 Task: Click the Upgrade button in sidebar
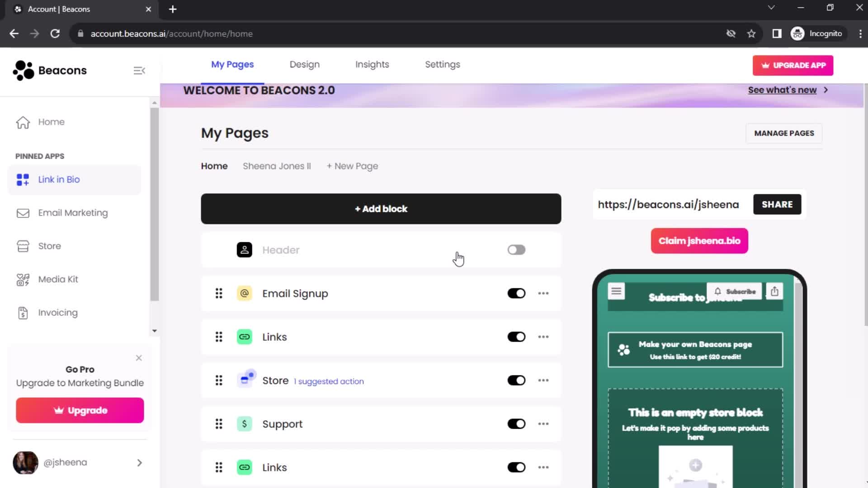[x=80, y=411]
